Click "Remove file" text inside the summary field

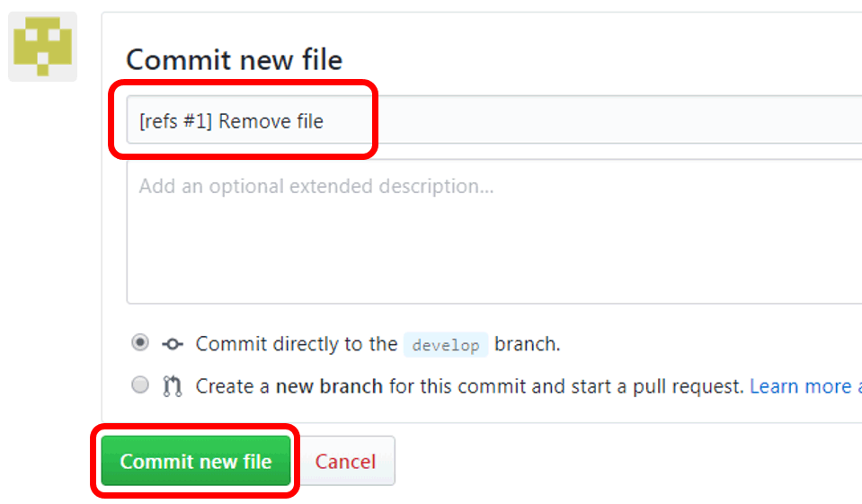pyautogui.click(x=271, y=120)
